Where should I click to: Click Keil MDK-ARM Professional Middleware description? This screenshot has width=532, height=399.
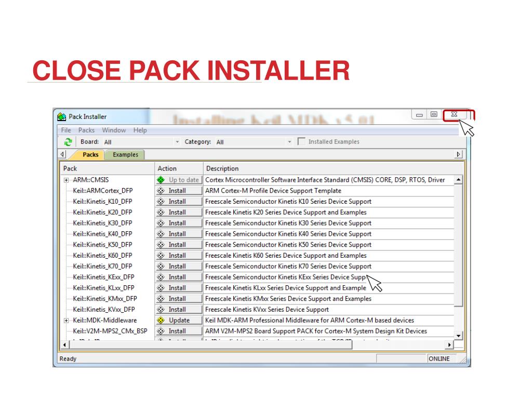tap(310, 320)
